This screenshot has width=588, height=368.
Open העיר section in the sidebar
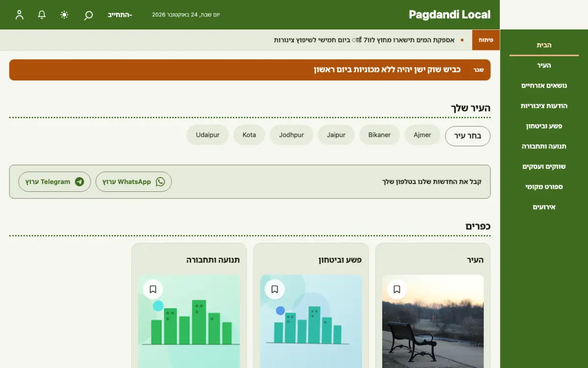tap(544, 65)
